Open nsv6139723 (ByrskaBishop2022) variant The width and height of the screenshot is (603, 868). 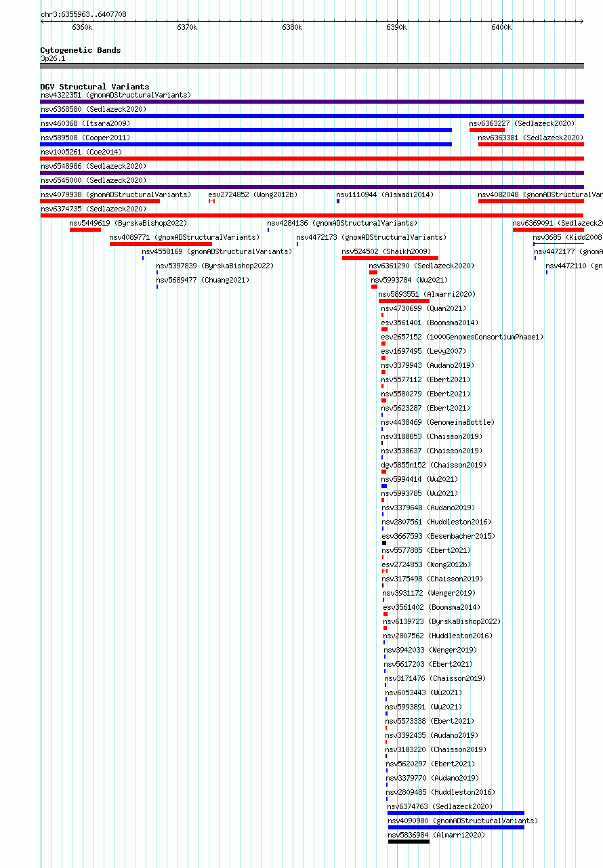(x=442, y=621)
